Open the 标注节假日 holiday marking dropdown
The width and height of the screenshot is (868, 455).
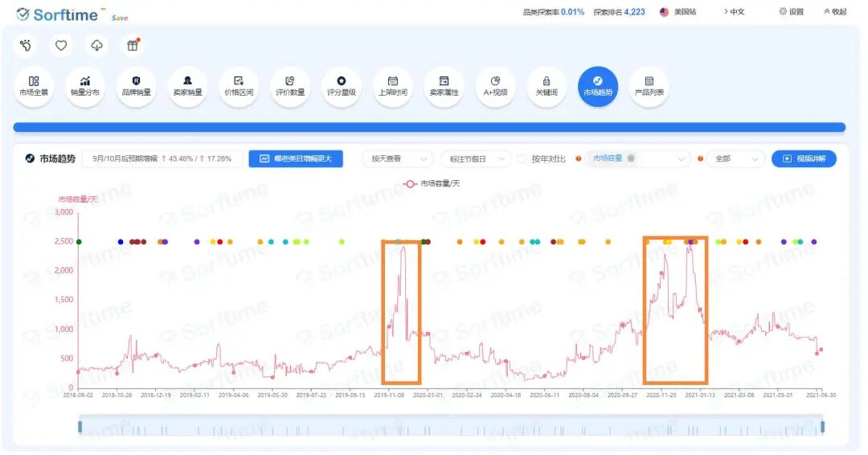click(x=476, y=159)
